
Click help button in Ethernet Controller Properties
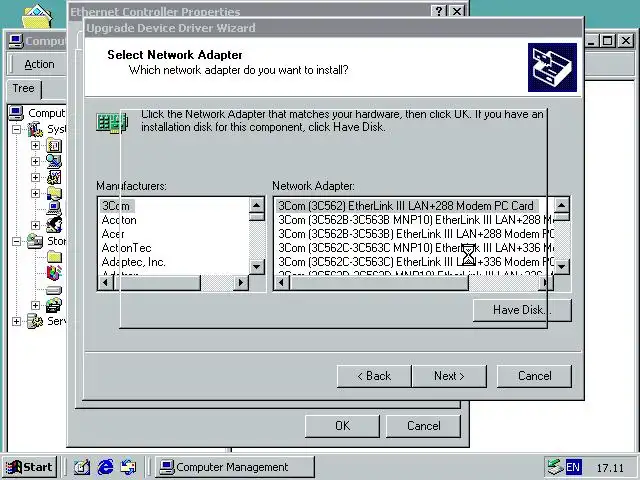point(439,11)
